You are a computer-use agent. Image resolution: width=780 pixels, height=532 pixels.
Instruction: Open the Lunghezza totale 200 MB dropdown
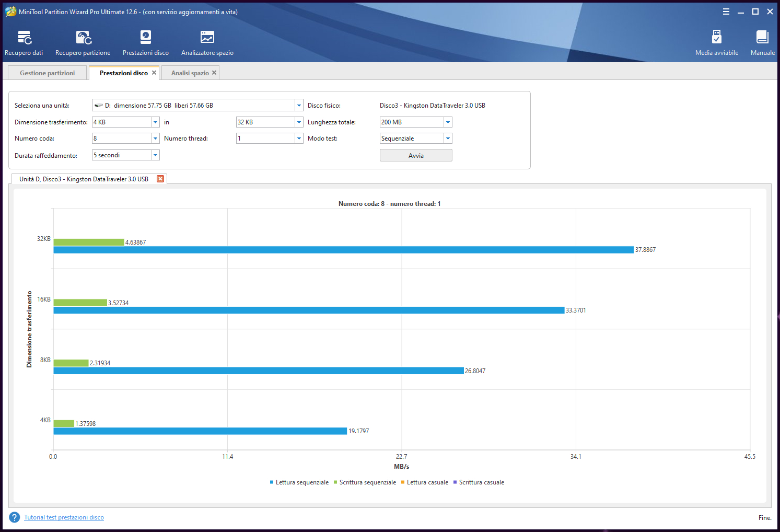click(x=448, y=122)
